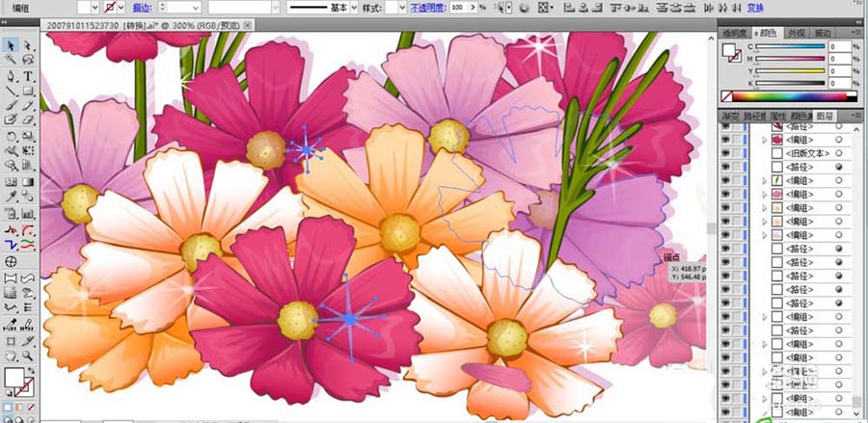Select the Line Segment tool
Screen dimensions: 868x423
coord(11,91)
